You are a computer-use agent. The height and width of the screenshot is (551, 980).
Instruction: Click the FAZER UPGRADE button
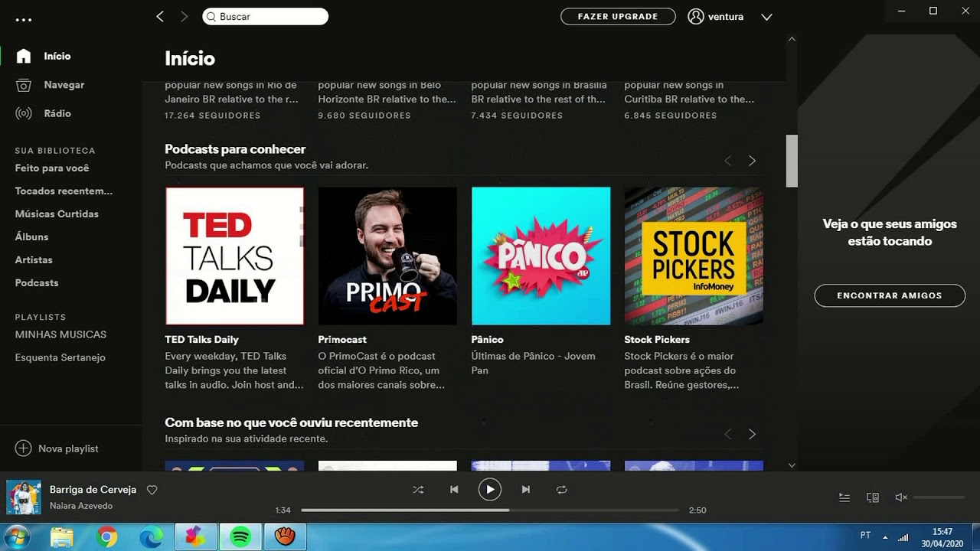click(x=618, y=16)
